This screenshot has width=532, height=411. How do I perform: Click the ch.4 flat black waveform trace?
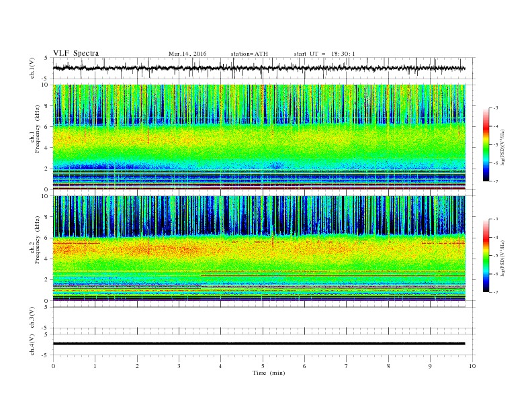259,344
